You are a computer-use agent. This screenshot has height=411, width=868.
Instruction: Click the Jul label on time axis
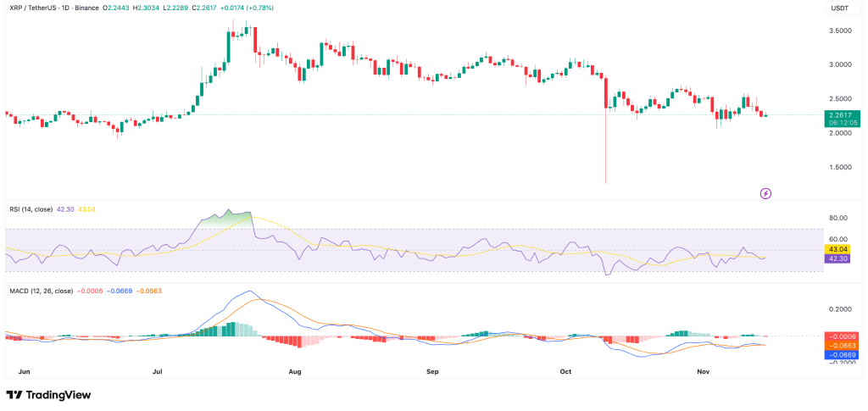[x=157, y=372]
